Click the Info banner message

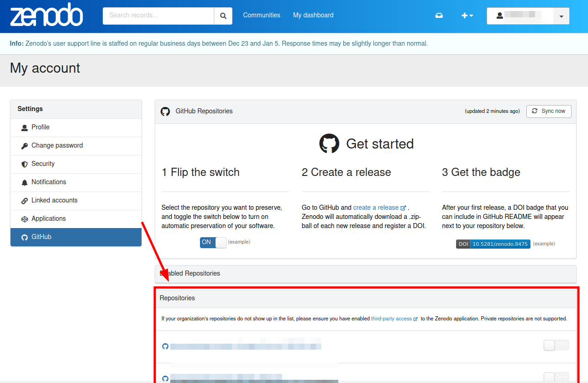click(219, 44)
